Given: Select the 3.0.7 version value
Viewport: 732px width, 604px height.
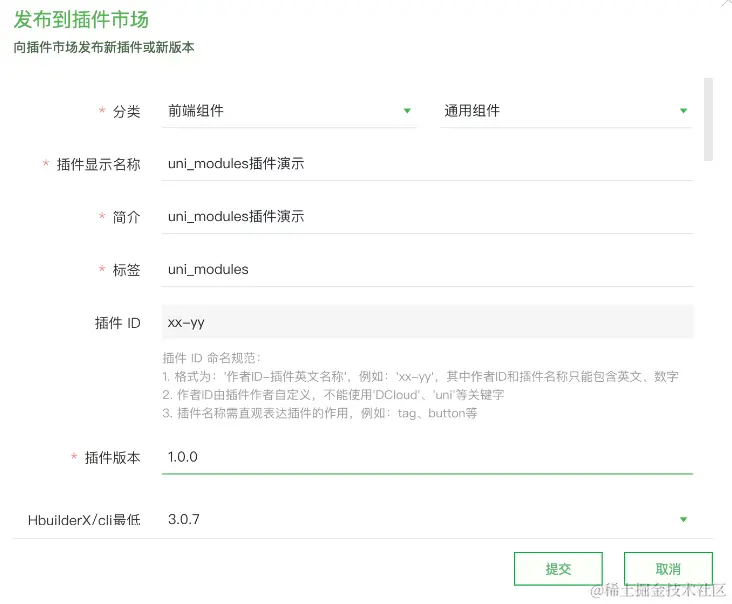Looking at the screenshot, I should tap(183, 520).
